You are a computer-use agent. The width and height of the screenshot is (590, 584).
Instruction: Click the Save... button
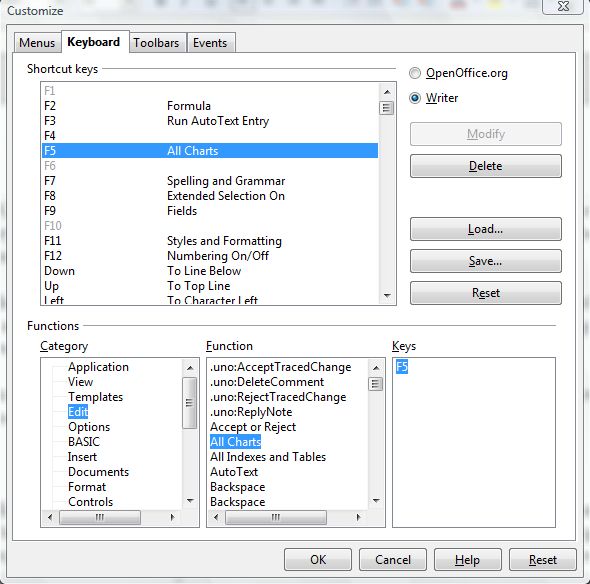[x=485, y=261]
